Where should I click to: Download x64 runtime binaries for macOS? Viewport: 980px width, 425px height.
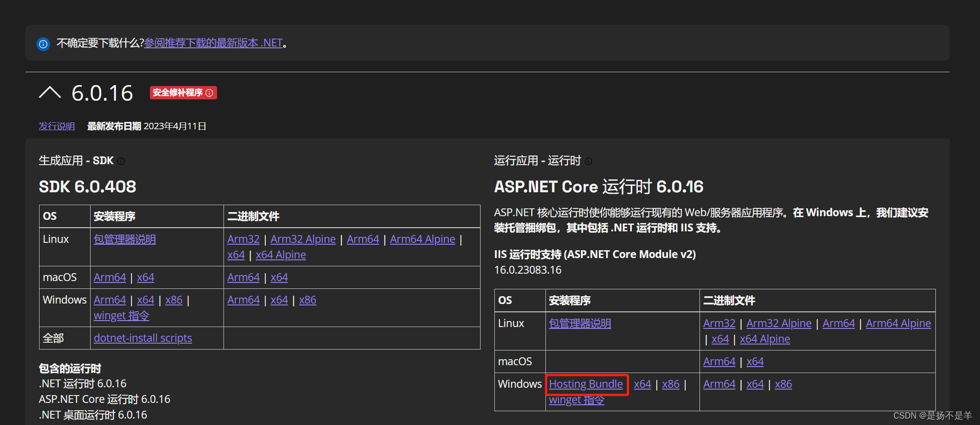(x=755, y=362)
